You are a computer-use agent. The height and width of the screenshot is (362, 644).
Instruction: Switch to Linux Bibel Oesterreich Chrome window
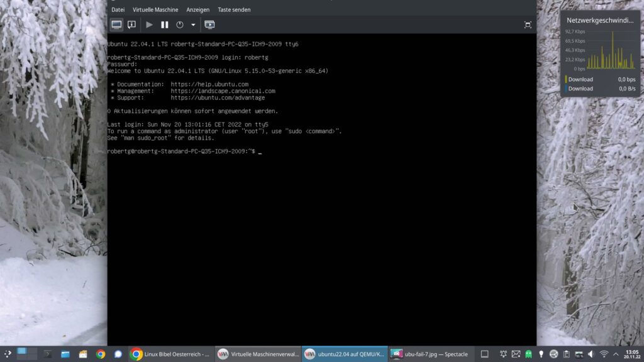[170, 354]
